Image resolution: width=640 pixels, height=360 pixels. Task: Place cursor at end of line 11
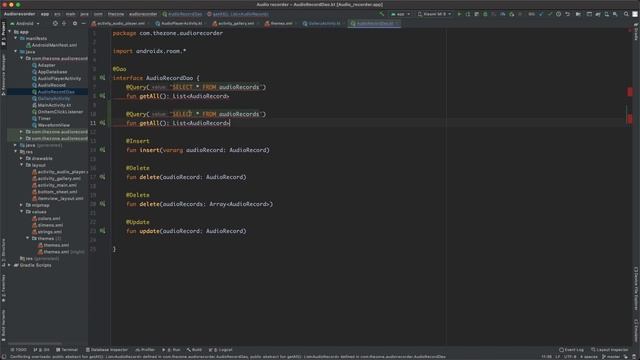point(231,123)
